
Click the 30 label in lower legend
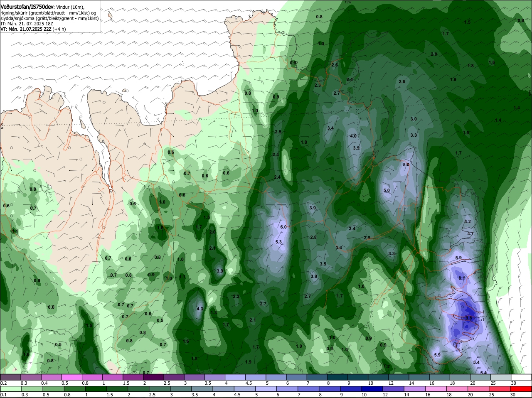[x=512, y=395]
